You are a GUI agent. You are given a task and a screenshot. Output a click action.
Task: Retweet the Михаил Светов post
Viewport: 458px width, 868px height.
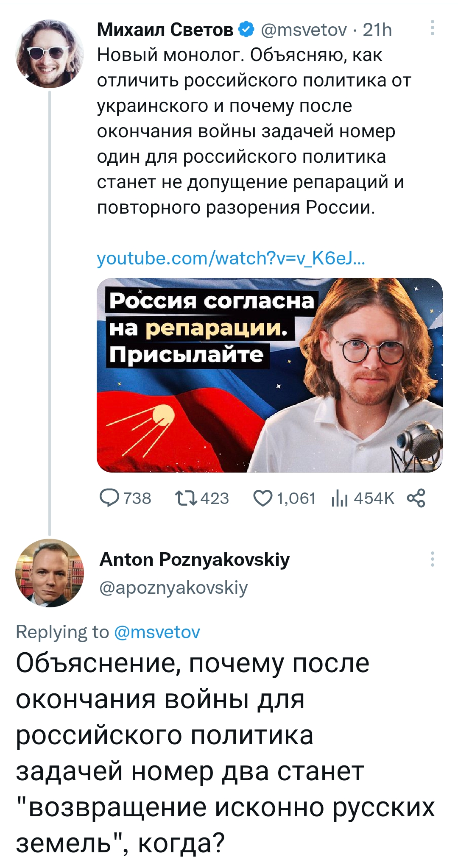[x=186, y=498]
